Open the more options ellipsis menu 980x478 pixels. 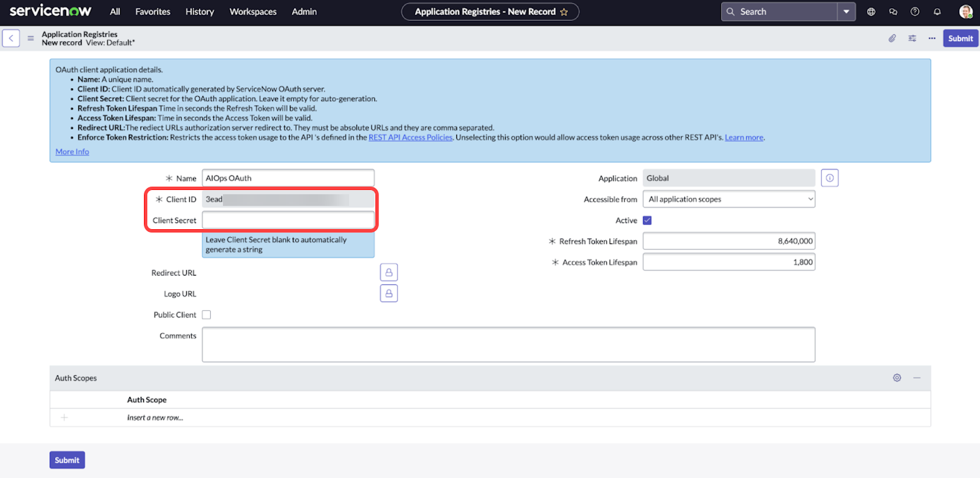[x=932, y=38]
